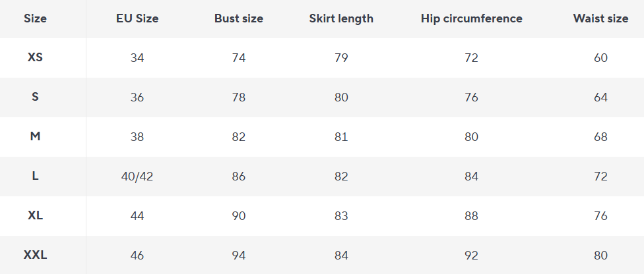The width and height of the screenshot is (644, 274).
Task: Click the bust size 90 cell
Action: 239,216
